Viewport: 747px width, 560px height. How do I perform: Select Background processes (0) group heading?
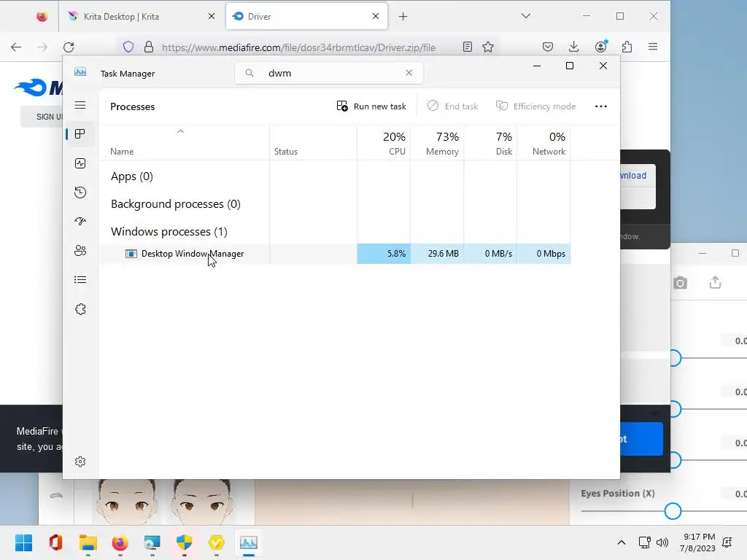tap(176, 204)
